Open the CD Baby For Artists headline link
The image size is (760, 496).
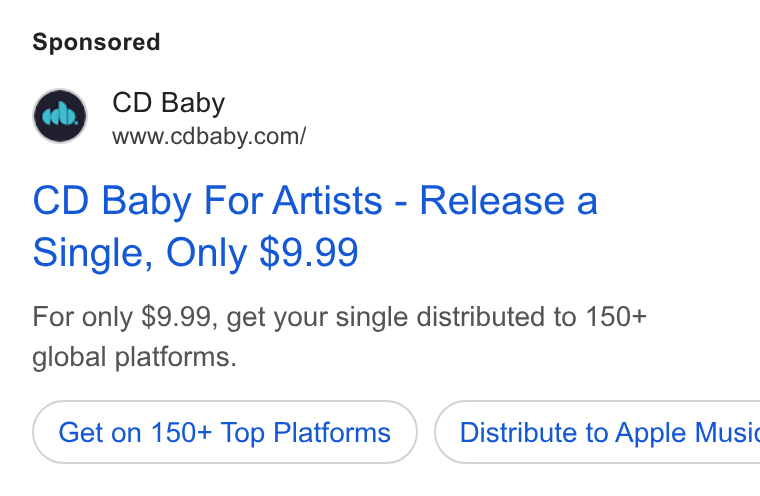(x=315, y=226)
